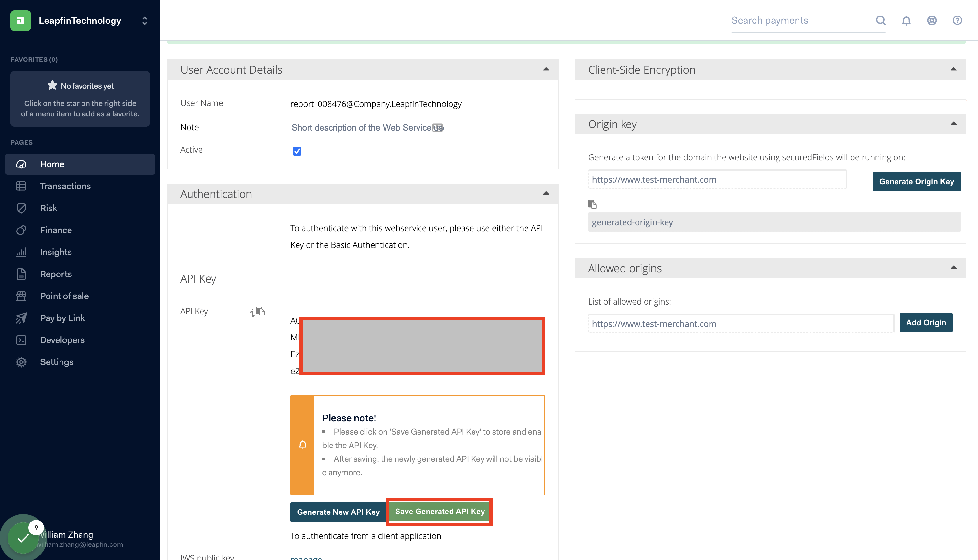Collapse the Authentication section
The image size is (978, 560).
546,193
